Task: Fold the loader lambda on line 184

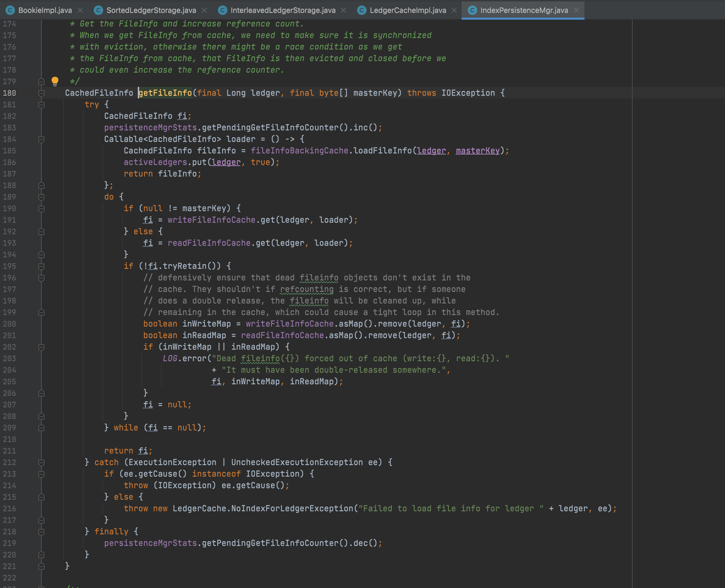Action: pos(41,139)
